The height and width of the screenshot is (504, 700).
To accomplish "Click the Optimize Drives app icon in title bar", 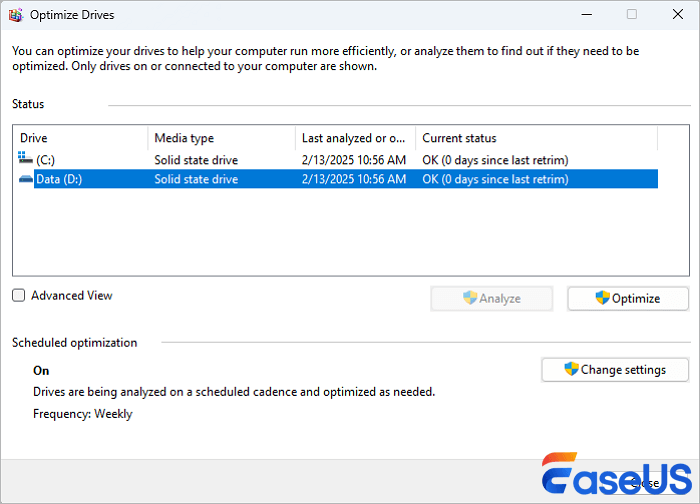I will pos(15,14).
